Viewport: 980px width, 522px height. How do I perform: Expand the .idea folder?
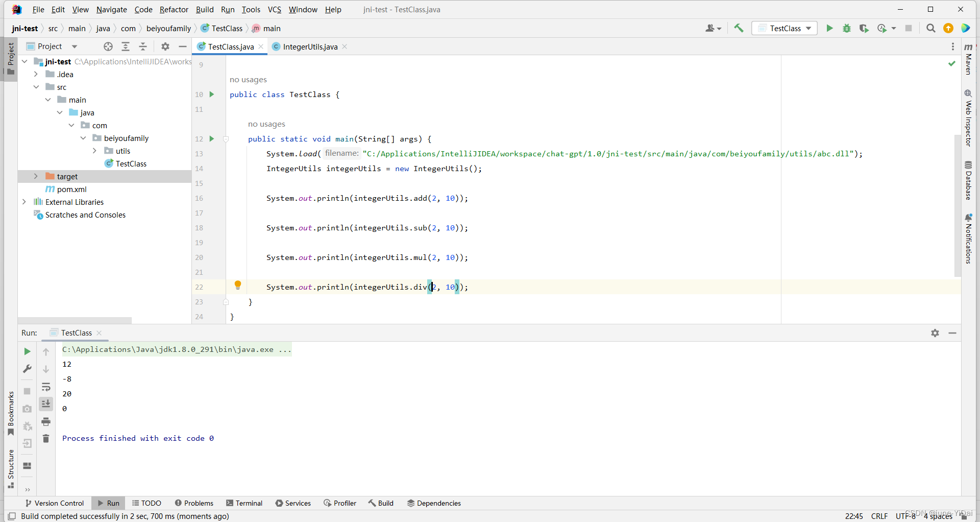tap(36, 74)
